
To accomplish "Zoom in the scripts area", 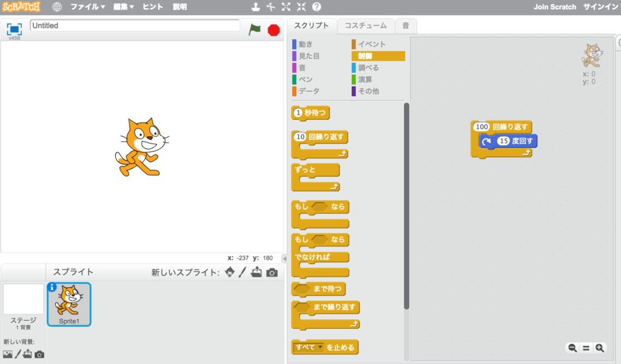I will coord(600,348).
